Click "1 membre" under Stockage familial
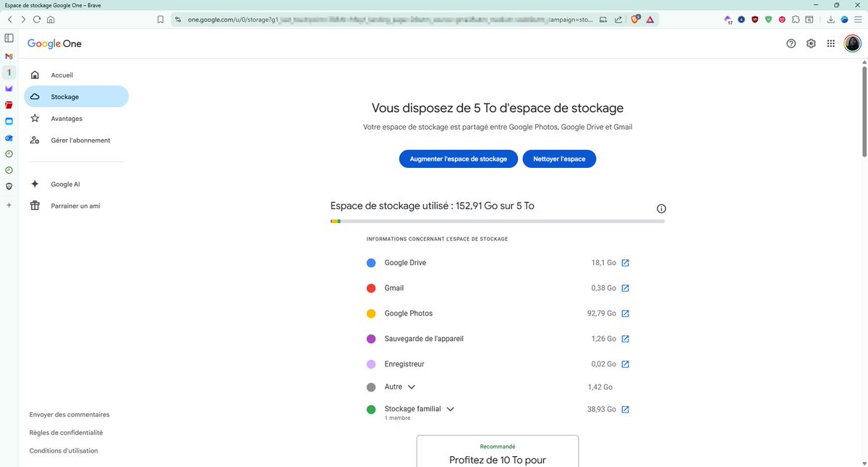This screenshot has height=467, width=868. pos(397,418)
